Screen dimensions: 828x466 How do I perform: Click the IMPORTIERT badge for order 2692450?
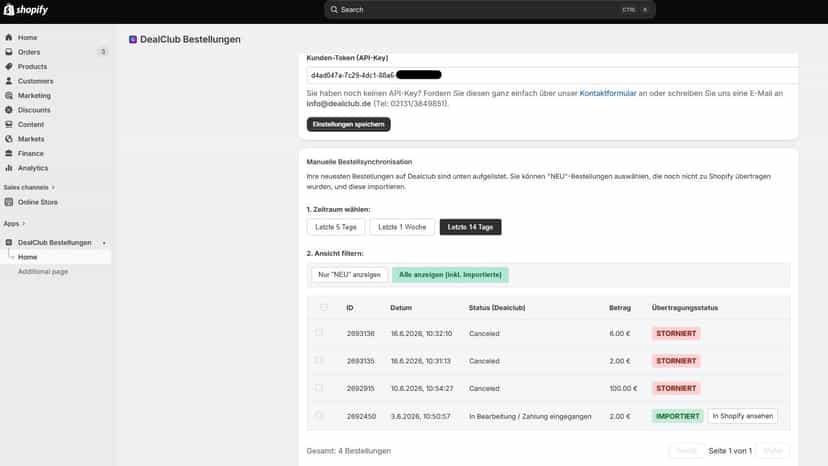678,416
